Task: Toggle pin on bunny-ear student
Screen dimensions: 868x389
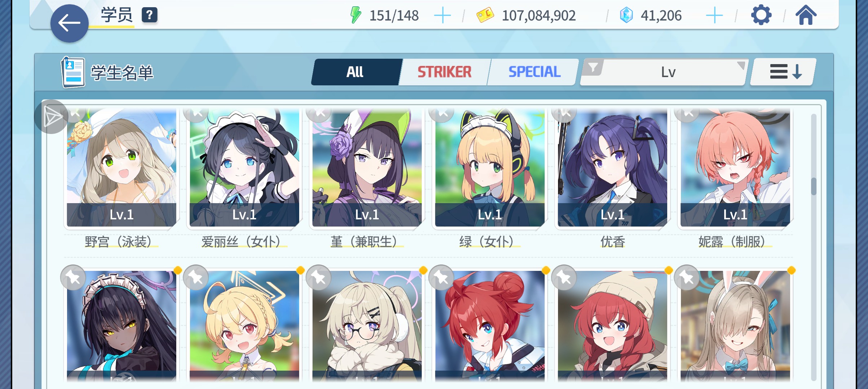Action: pos(687,278)
